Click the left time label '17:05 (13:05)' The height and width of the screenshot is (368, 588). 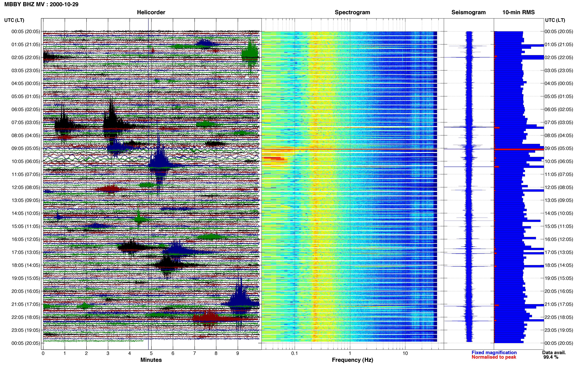(26, 252)
